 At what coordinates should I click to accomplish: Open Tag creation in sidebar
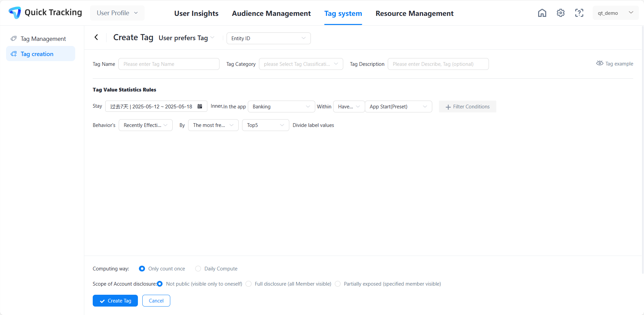click(41, 54)
